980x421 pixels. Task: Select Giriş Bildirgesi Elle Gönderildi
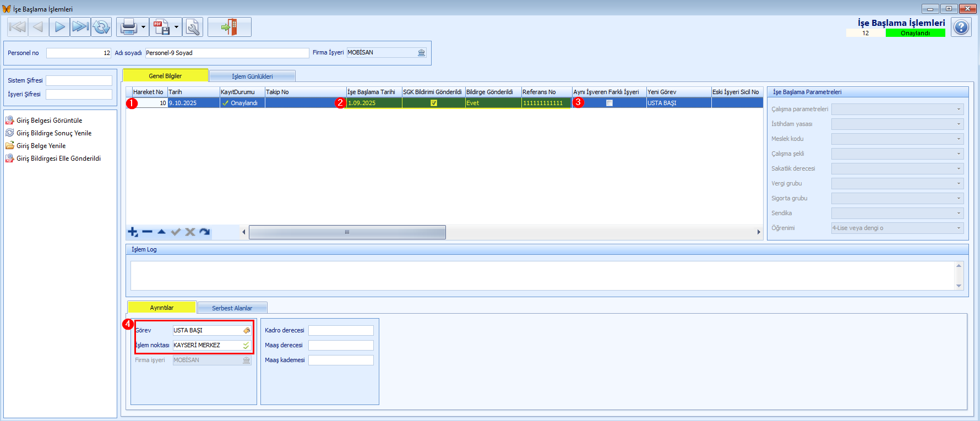[x=58, y=158]
